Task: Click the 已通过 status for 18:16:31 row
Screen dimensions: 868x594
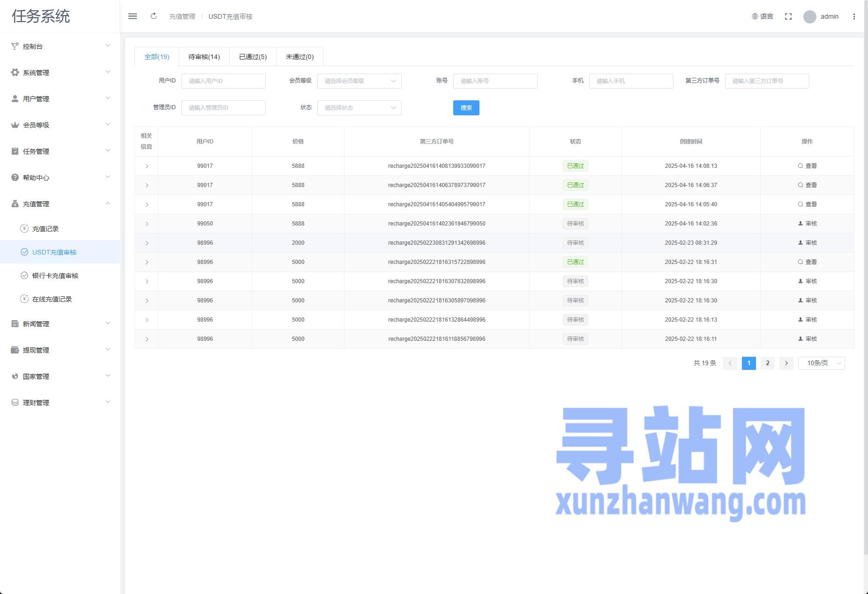Action: [x=575, y=262]
